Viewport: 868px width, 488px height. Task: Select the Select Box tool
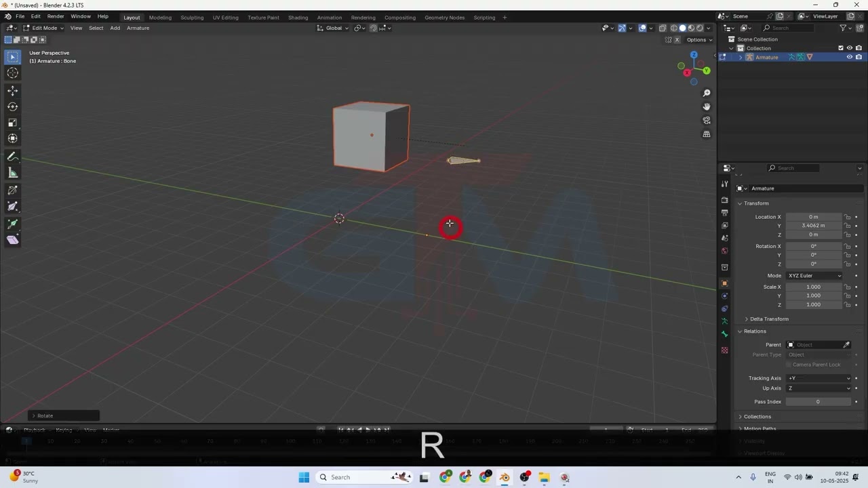pyautogui.click(x=12, y=57)
